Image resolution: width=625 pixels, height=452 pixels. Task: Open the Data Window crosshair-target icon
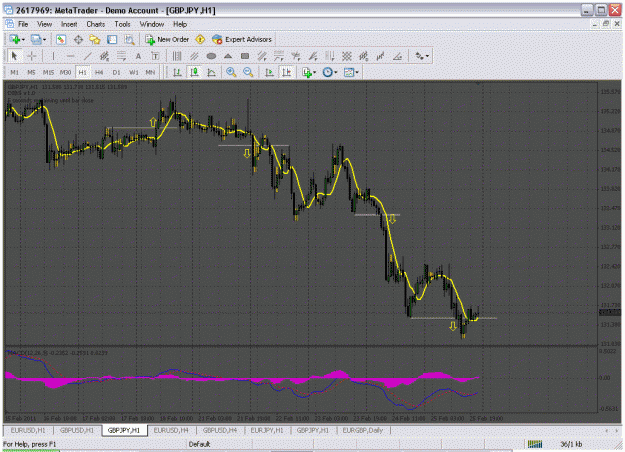(x=78, y=39)
